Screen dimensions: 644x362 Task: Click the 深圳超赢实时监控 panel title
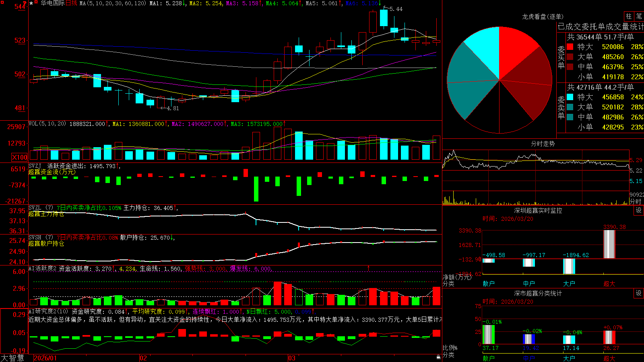point(538,210)
